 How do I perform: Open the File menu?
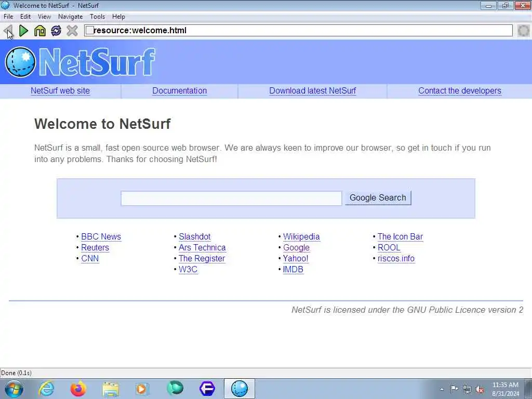(x=8, y=17)
